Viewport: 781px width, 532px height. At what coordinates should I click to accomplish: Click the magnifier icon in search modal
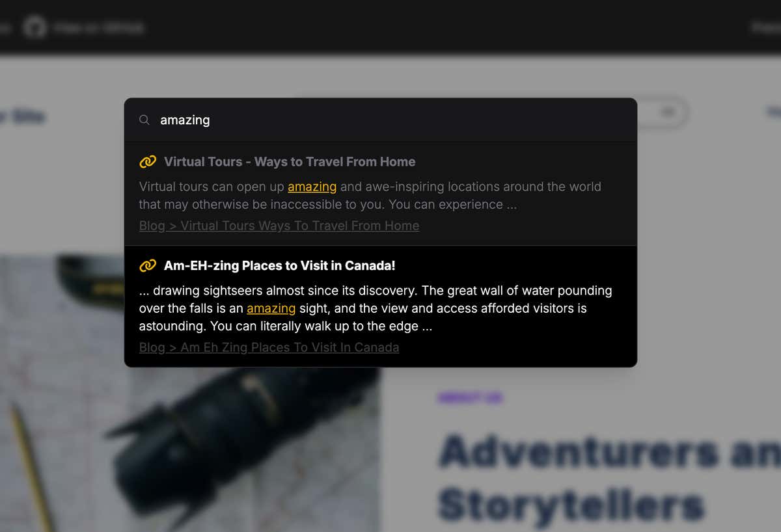(x=144, y=120)
